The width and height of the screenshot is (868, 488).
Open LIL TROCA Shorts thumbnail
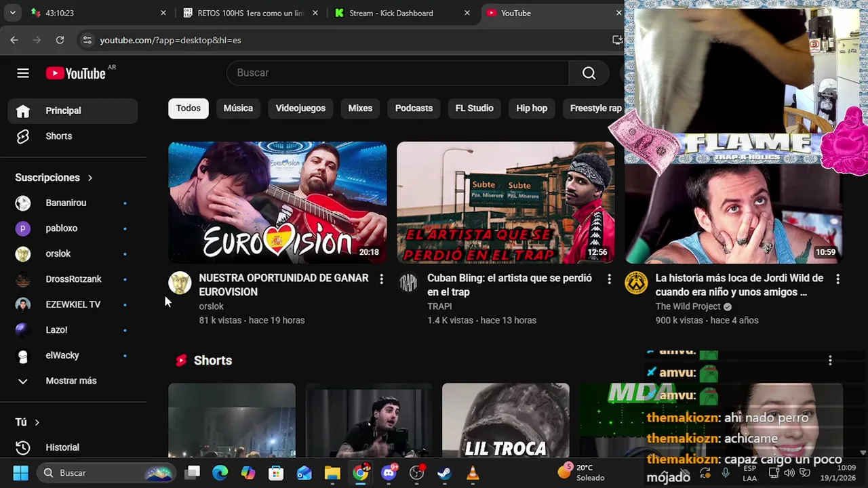[505, 421]
